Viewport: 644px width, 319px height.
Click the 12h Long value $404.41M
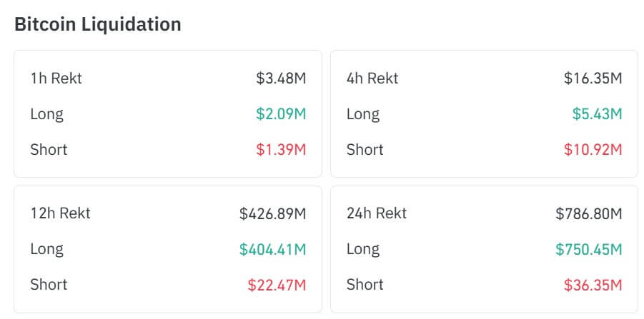click(x=273, y=249)
